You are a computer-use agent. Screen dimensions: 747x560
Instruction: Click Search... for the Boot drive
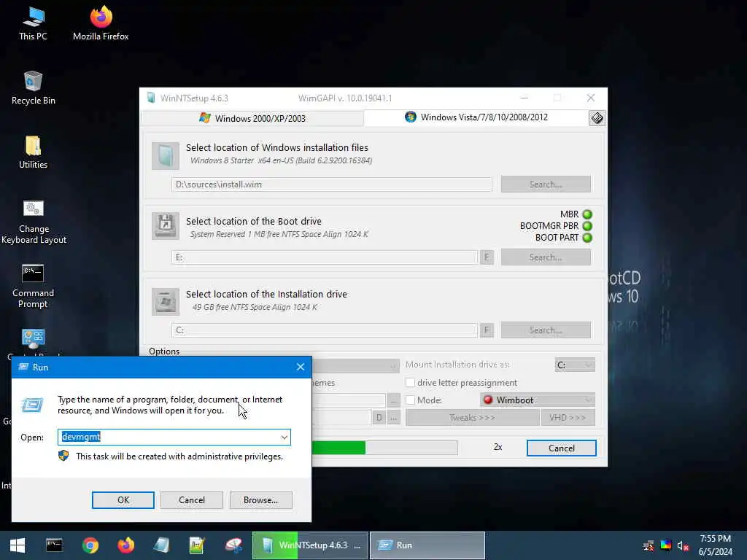pos(546,257)
